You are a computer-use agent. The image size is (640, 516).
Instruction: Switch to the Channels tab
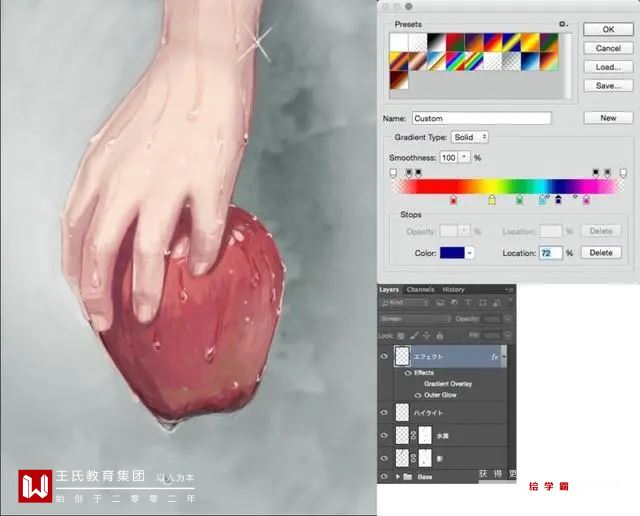420,289
